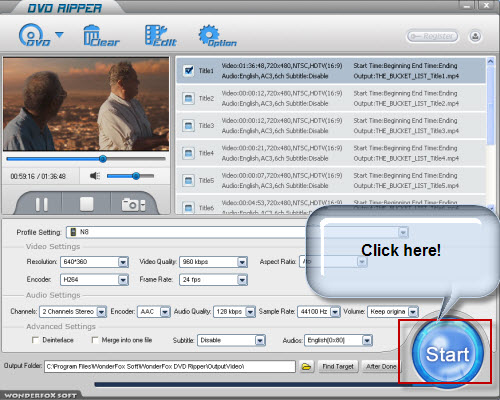Click the user account icon
The height and width of the screenshot is (400, 500).
(x=475, y=36)
